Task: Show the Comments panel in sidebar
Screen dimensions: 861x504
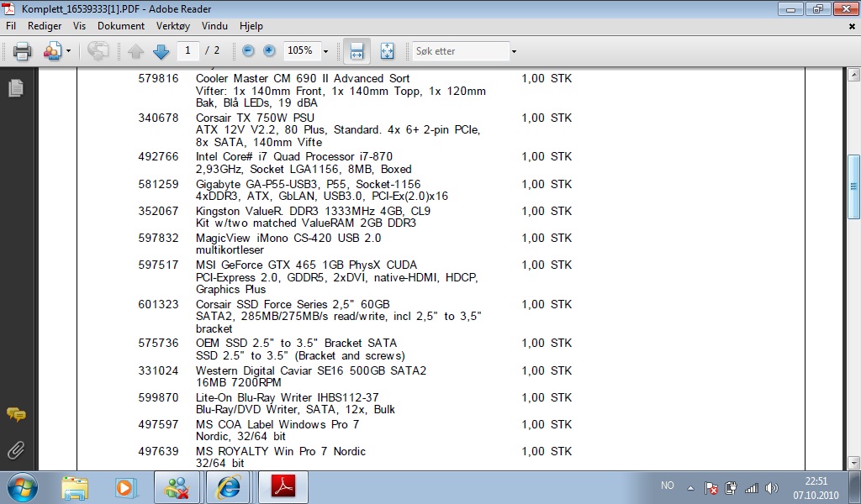Action: (16, 415)
